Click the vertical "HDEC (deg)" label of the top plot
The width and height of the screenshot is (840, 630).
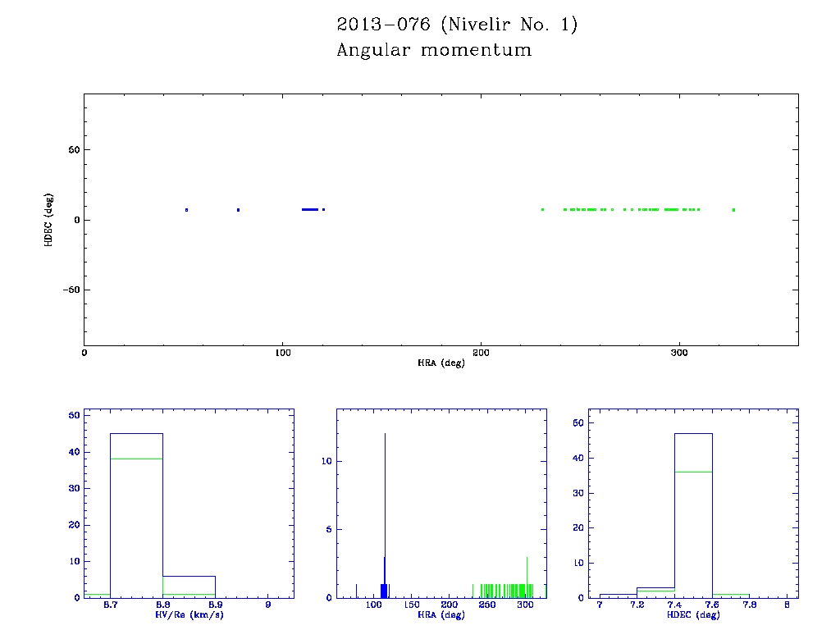pos(49,220)
